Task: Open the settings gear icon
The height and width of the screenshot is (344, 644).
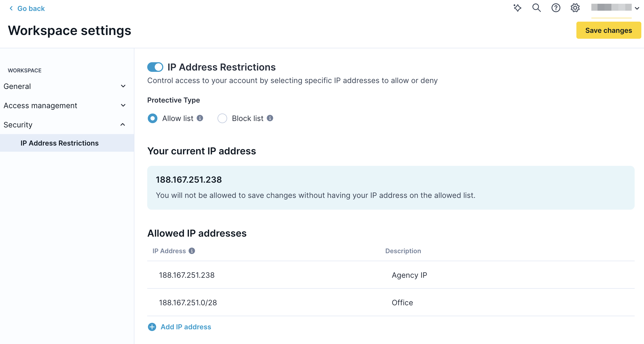Action: [x=575, y=8]
